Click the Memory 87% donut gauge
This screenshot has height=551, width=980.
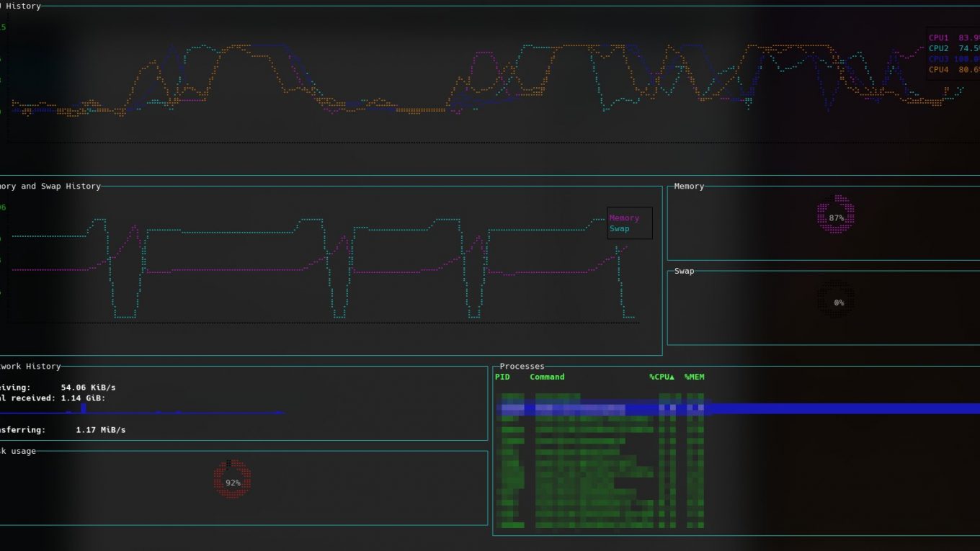[x=836, y=214]
